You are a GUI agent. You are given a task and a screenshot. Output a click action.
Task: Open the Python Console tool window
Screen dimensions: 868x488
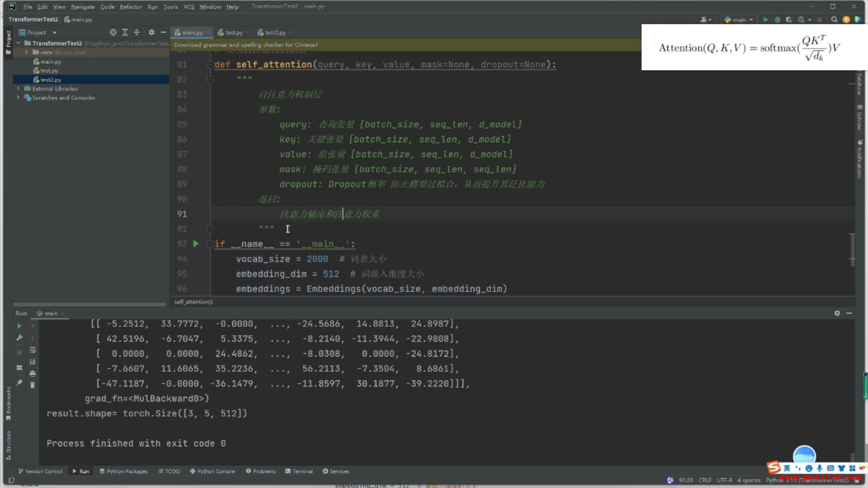click(212, 471)
